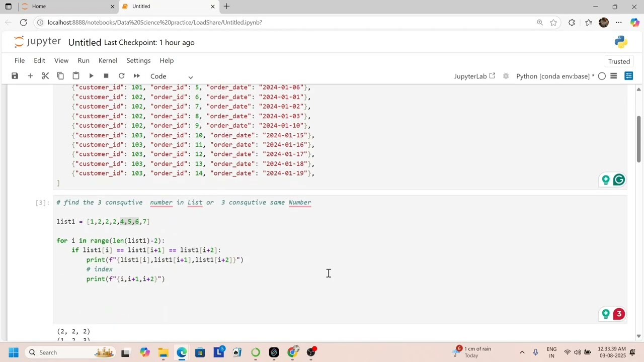The width and height of the screenshot is (644, 362).
Task: Open the browser profile avatar
Action: coord(604,22)
